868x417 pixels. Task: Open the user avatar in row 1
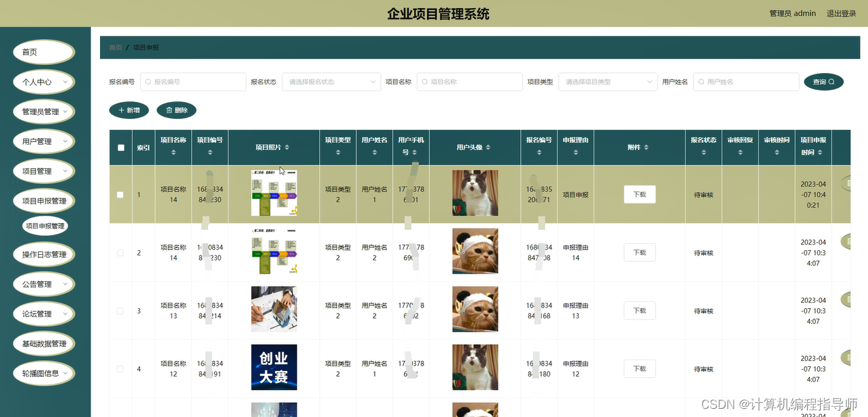coord(476,193)
